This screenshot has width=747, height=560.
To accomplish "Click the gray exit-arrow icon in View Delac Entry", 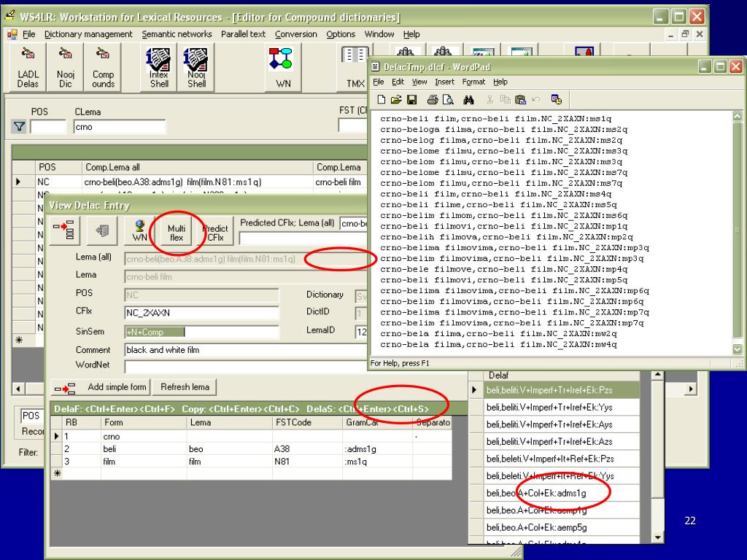I will (x=102, y=230).
